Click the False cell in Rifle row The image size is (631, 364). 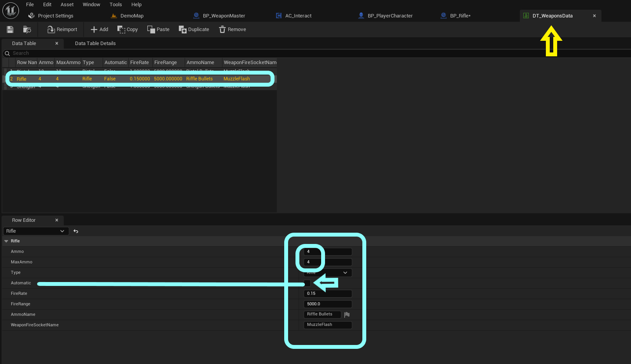coord(110,79)
